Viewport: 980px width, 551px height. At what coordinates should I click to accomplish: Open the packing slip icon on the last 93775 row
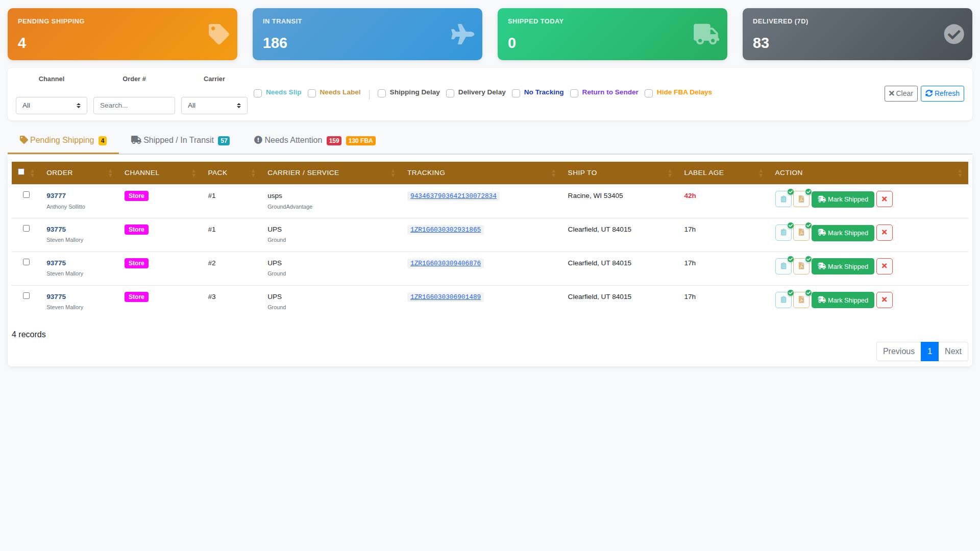point(783,300)
